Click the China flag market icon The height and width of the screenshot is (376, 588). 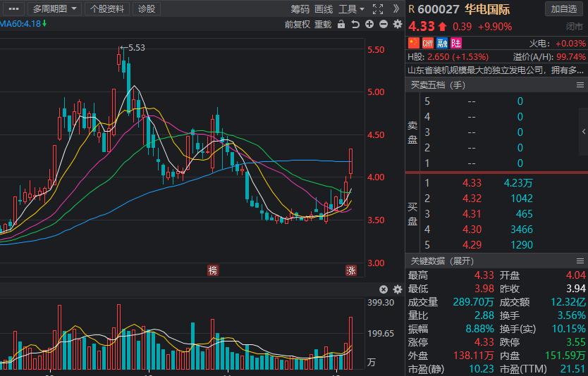pos(414,43)
